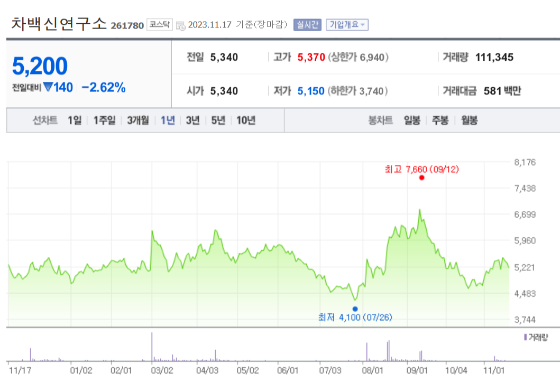Click the 거래량 legend marker in volume chart

coord(525,337)
